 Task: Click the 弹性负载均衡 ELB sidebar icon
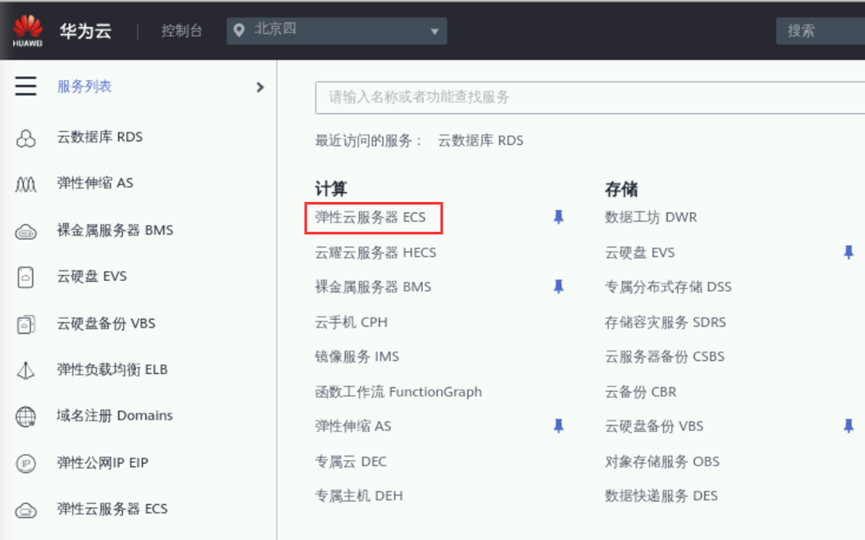click(26, 370)
